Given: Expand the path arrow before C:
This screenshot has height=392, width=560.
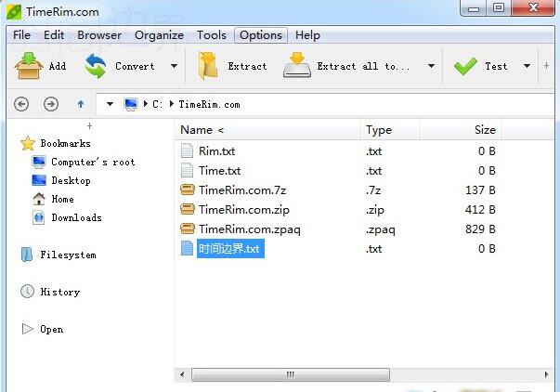Looking at the screenshot, I should tap(146, 104).
